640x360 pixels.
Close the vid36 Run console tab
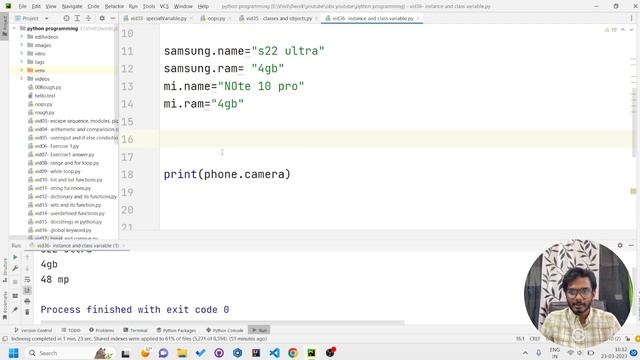124,246
